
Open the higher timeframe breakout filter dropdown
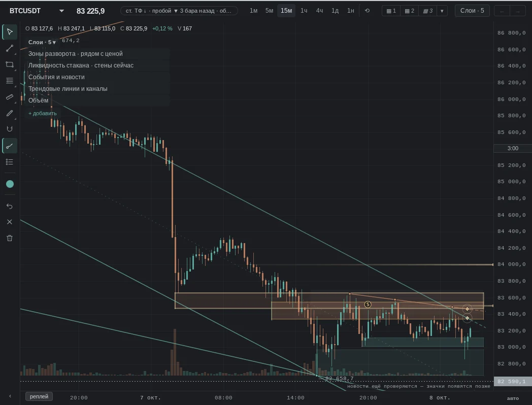[x=179, y=11]
